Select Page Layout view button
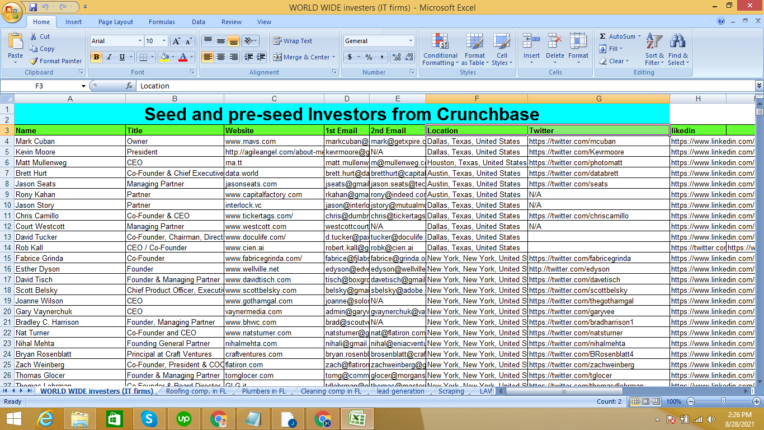The image size is (764, 430). coord(646,402)
